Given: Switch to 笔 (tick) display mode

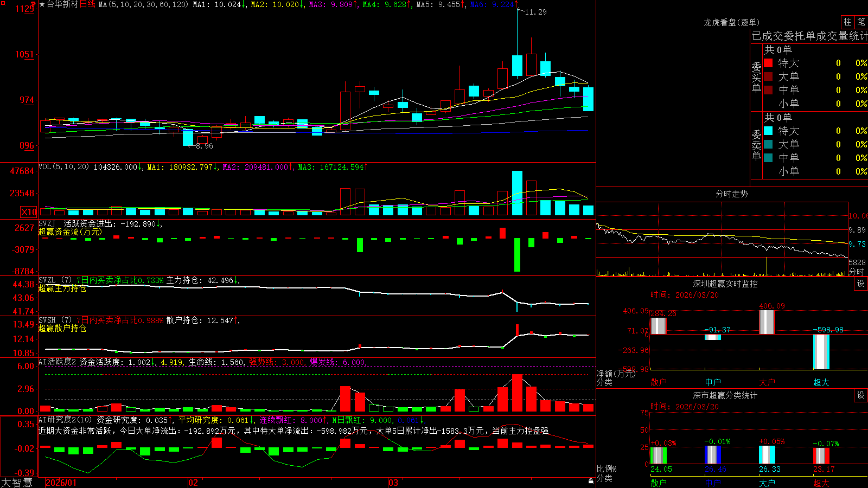Looking at the screenshot, I should 861,22.
